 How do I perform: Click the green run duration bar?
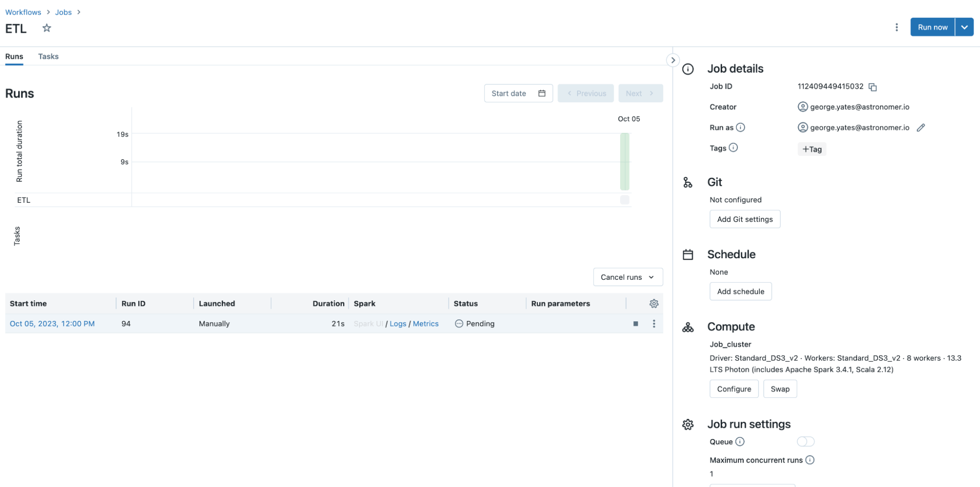[624, 162]
